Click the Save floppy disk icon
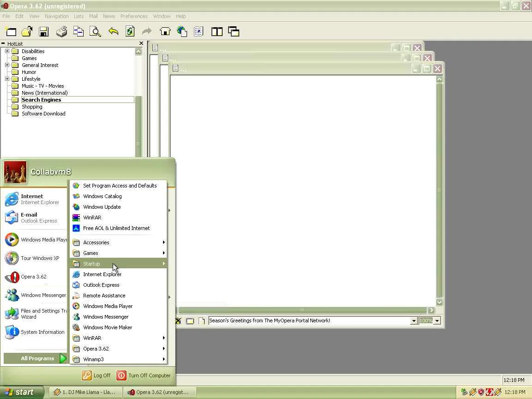The width and height of the screenshot is (532, 399). pyautogui.click(x=43, y=31)
